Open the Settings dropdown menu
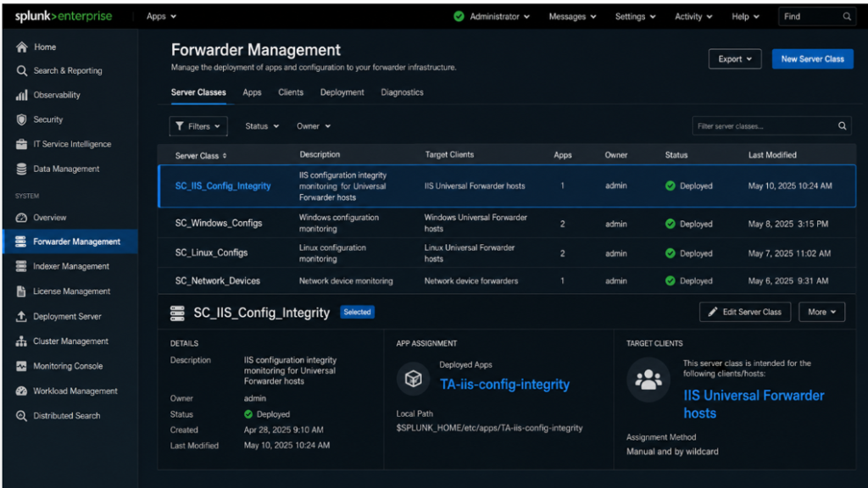Viewport: 868px width, 488px height. coord(635,17)
